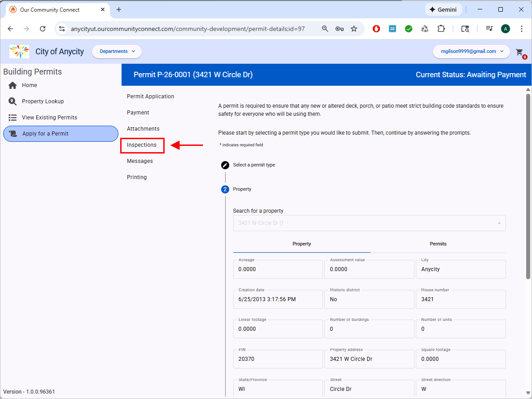Open the Search for a property dropdown
532x399 pixels.
[x=369, y=223]
